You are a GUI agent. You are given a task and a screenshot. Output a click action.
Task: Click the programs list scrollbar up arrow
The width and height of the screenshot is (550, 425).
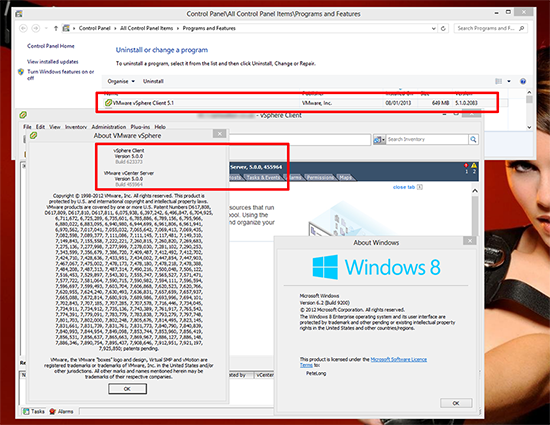coord(529,92)
